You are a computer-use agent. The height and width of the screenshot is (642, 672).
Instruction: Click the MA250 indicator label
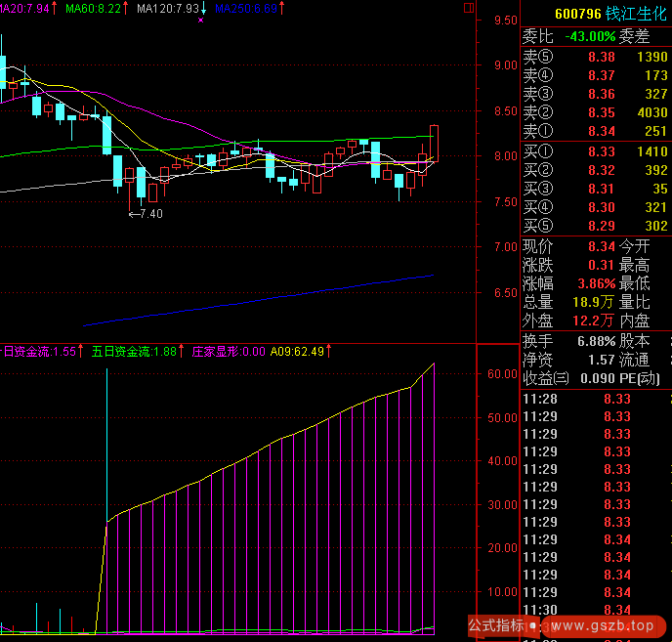[244, 8]
